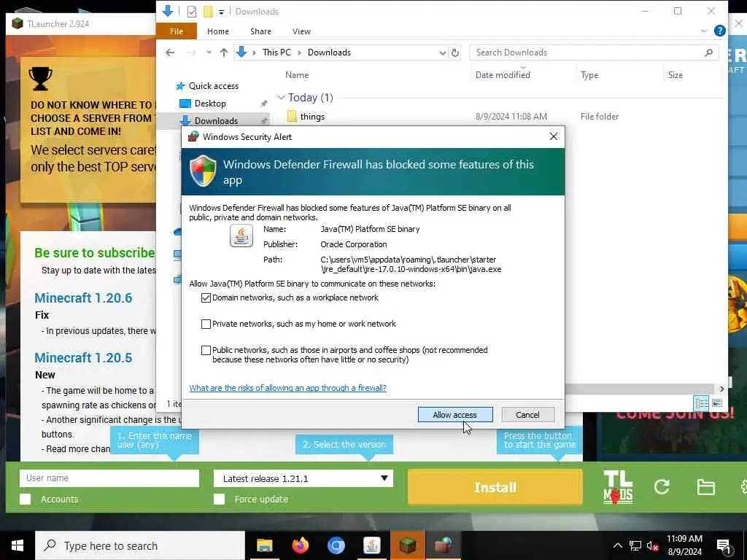
Task: Click This PC in address breadcrumb
Action: pos(276,52)
